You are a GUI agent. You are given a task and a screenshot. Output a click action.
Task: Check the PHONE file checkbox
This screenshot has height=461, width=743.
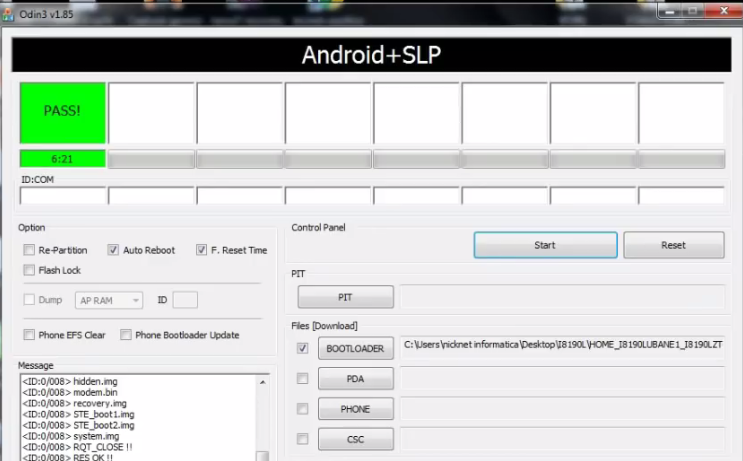pyautogui.click(x=302, y=409)
